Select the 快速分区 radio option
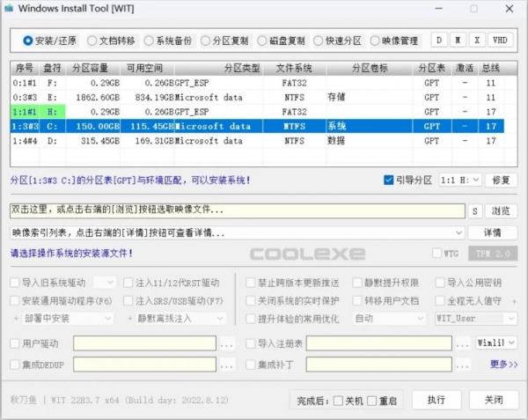Image resolution: width=528 pixels, height=420 pixels. click(x=337, y=41)
